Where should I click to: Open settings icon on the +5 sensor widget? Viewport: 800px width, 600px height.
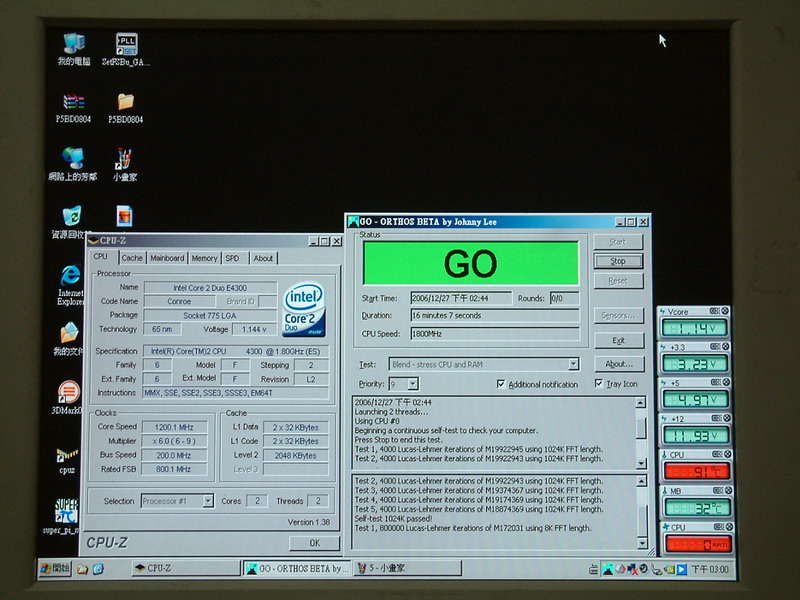pyautogui.click(x=716, y=382)
